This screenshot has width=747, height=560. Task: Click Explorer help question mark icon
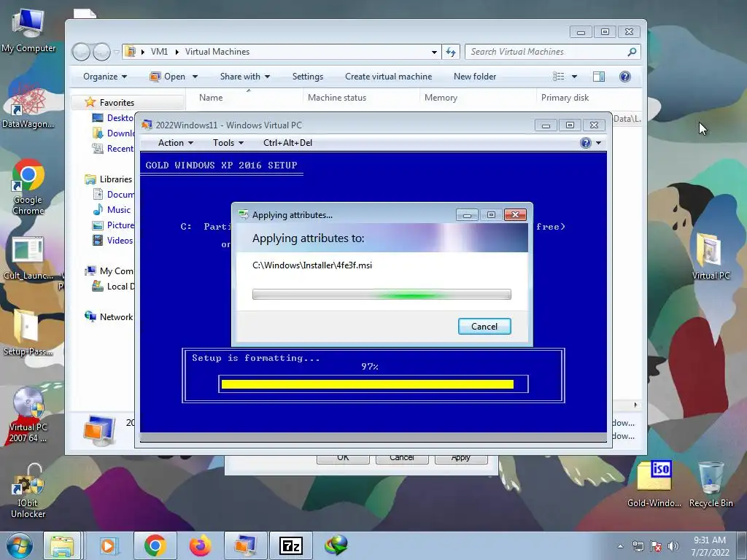coord(624,77)
